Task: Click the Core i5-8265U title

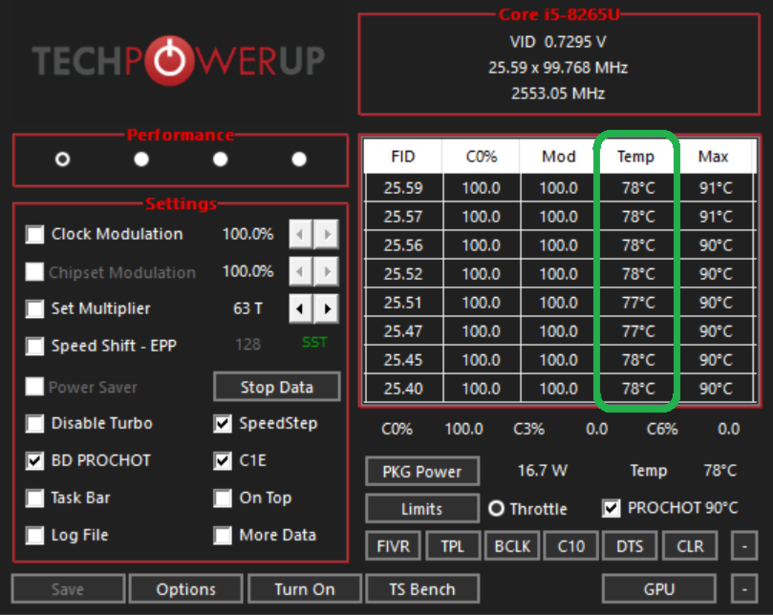Action: [559, 14]
